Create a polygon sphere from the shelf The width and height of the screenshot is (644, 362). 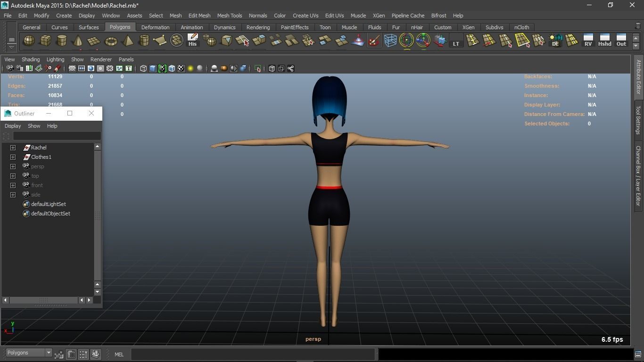click(x=29, y=41)
